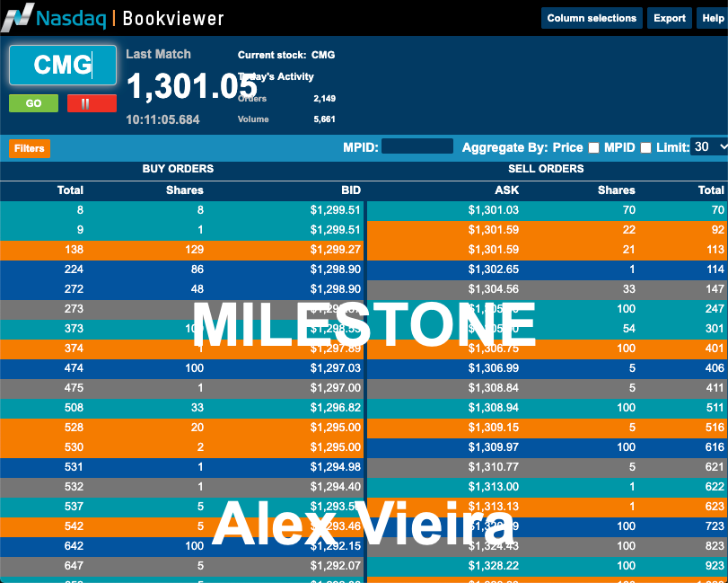Select ask price $1,302.65

point(493,269)
